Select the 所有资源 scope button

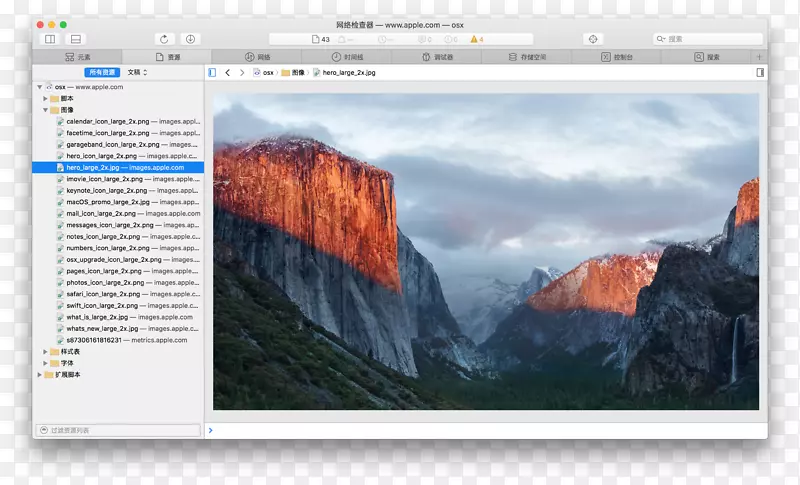coord(102,72)
